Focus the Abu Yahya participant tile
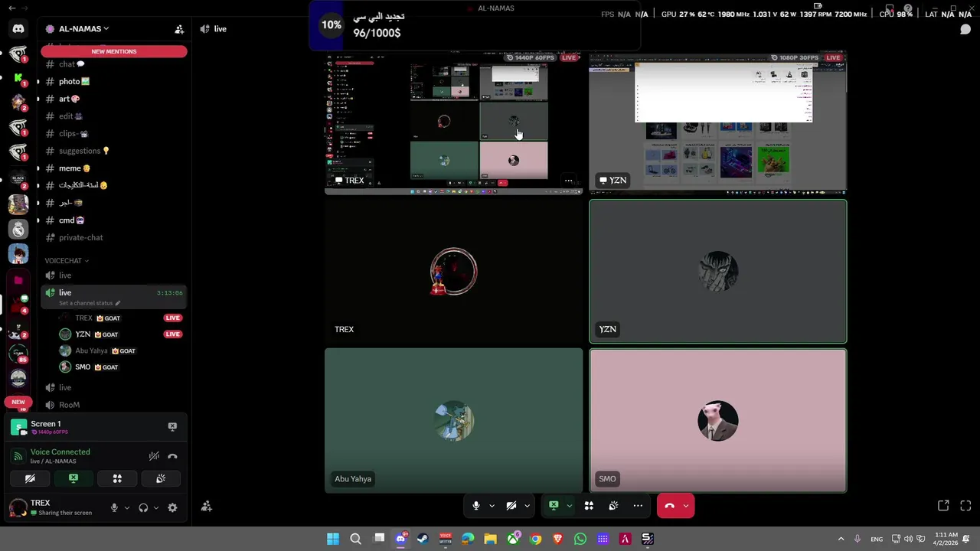Viewport: 980px width, 551px height. tap(453, 421)
